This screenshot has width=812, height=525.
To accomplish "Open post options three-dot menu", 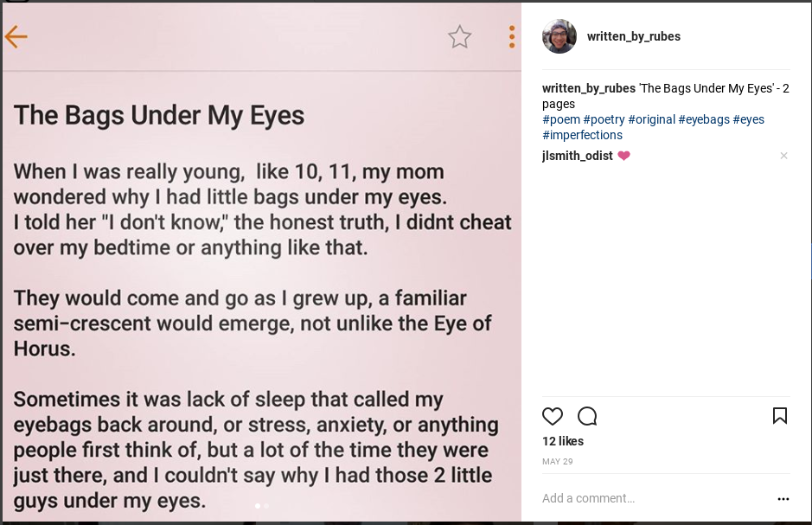I will (x=783, y=499).
